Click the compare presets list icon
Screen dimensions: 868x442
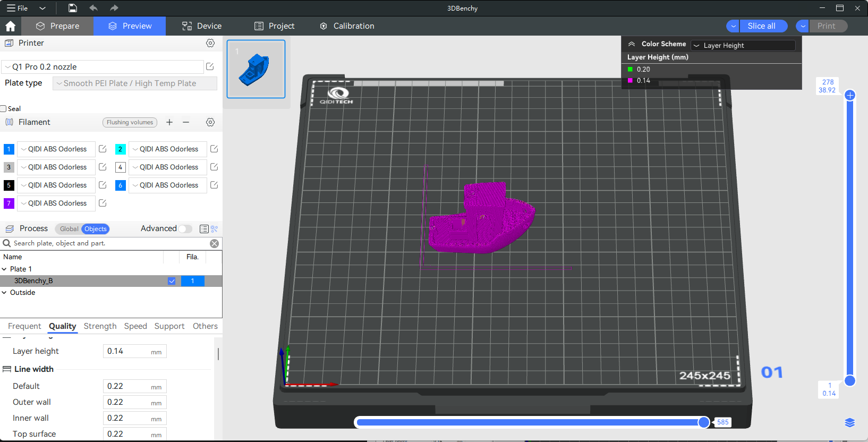click(204, 229)
